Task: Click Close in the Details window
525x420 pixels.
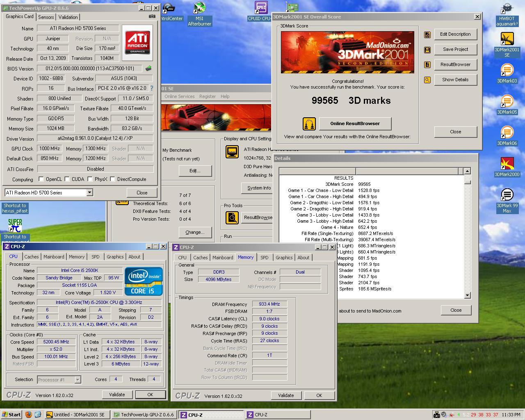Action: (456, 310)
